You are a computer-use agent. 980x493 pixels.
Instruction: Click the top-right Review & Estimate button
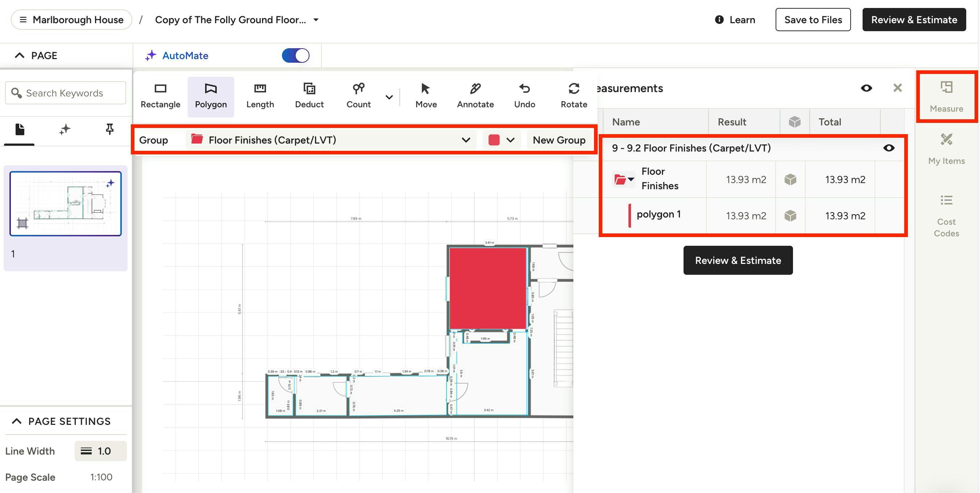pyautogui.click(x=914, y=20)
